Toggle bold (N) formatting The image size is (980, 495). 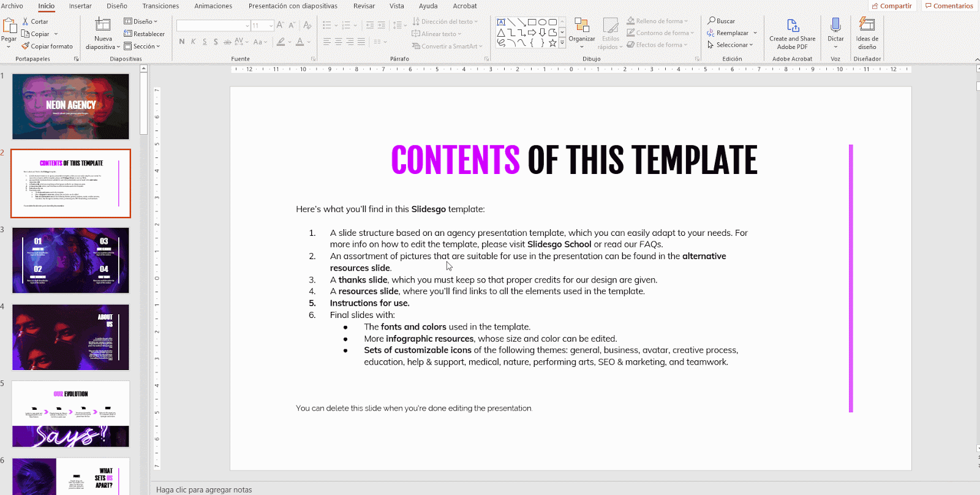pyautogui.click(x=182, y=42)
